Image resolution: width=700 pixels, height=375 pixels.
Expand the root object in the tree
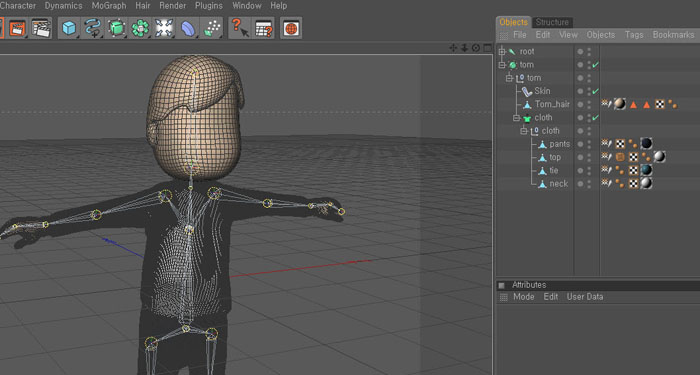pos(502,52)
